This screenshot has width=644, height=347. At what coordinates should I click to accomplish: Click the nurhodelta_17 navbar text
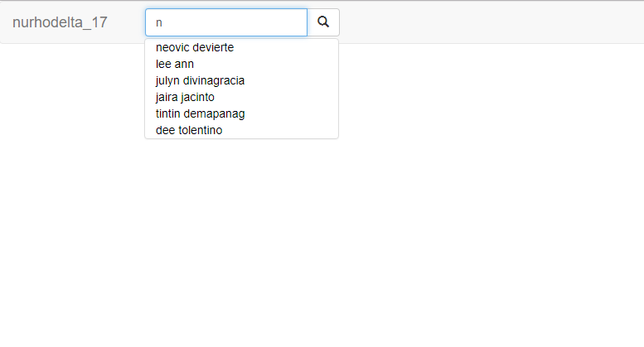click(60, 22)
